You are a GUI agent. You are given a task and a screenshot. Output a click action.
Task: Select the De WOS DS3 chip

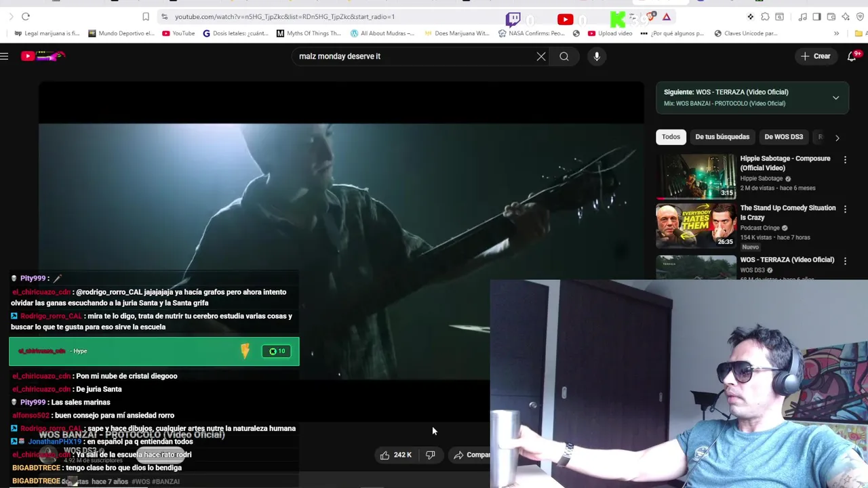click(x=783, y=137)
